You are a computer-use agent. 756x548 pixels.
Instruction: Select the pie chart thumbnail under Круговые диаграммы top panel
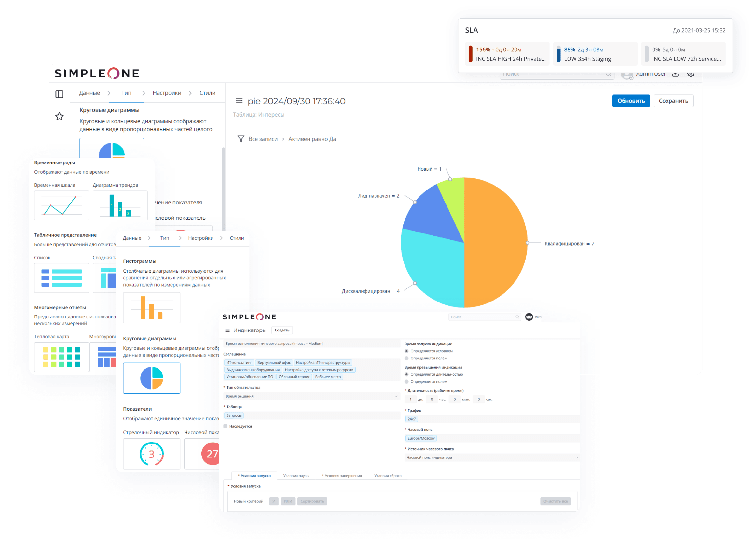click(x=112, y=148)
